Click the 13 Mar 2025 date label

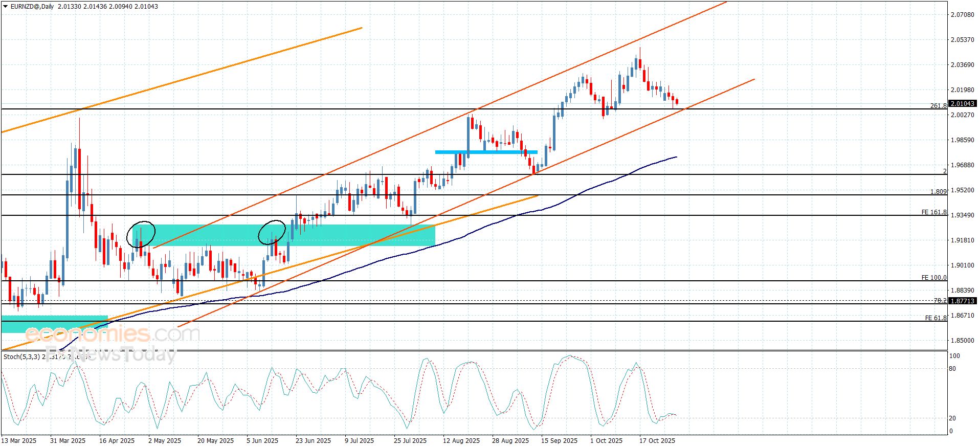(x=19, y=441)
